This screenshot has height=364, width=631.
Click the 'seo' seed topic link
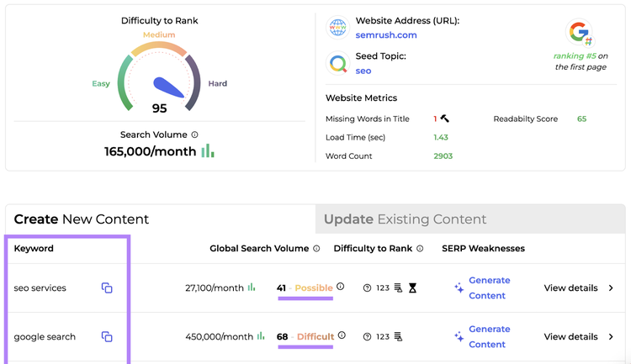pyautogui.click(x=363, y=71)
